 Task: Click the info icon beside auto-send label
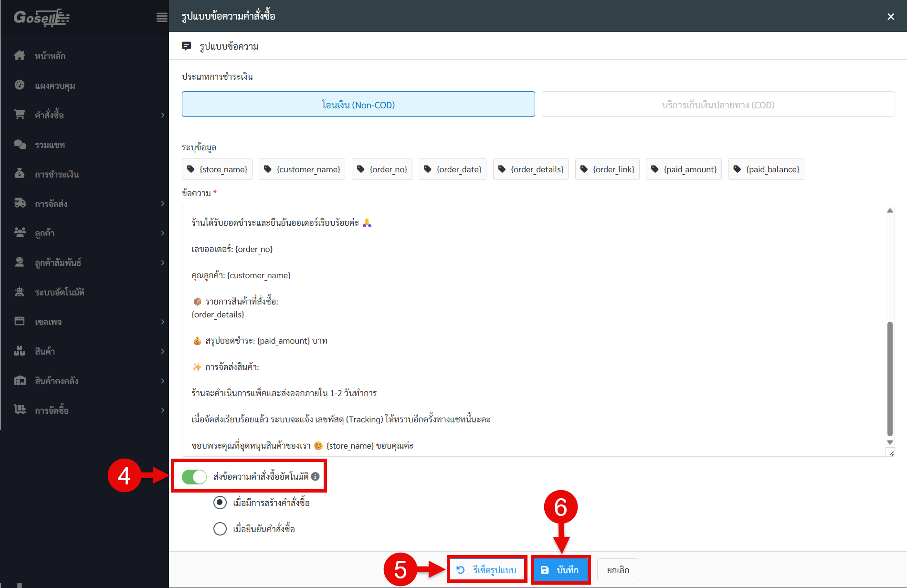(x=315, y=476)
